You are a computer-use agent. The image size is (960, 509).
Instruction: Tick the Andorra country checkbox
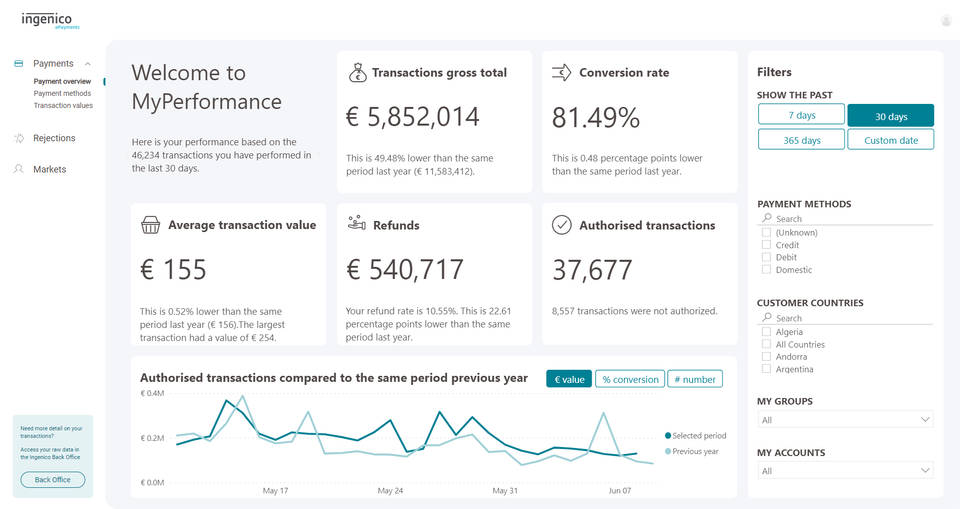tap(766, 356)
